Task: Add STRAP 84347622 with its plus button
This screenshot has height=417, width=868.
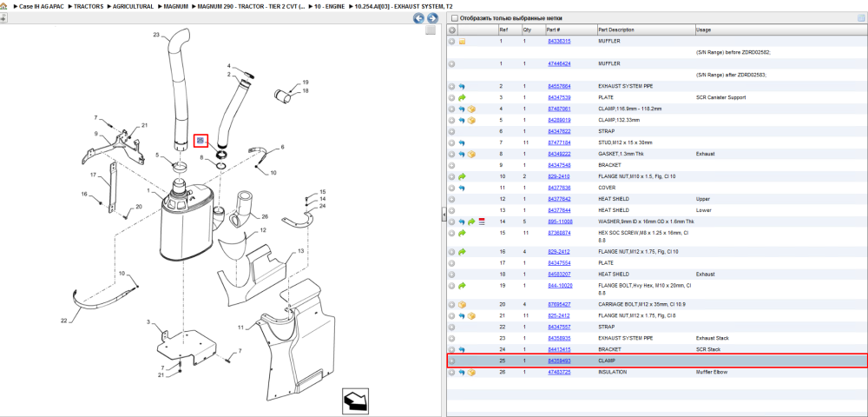Action: [x=451, y=131]
